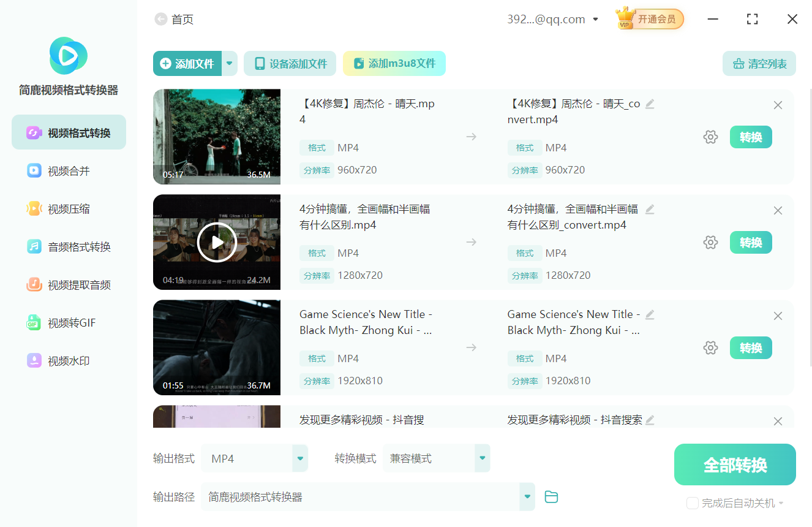Open conversion settings gear for 晴天.mp4

coord(710,137)
